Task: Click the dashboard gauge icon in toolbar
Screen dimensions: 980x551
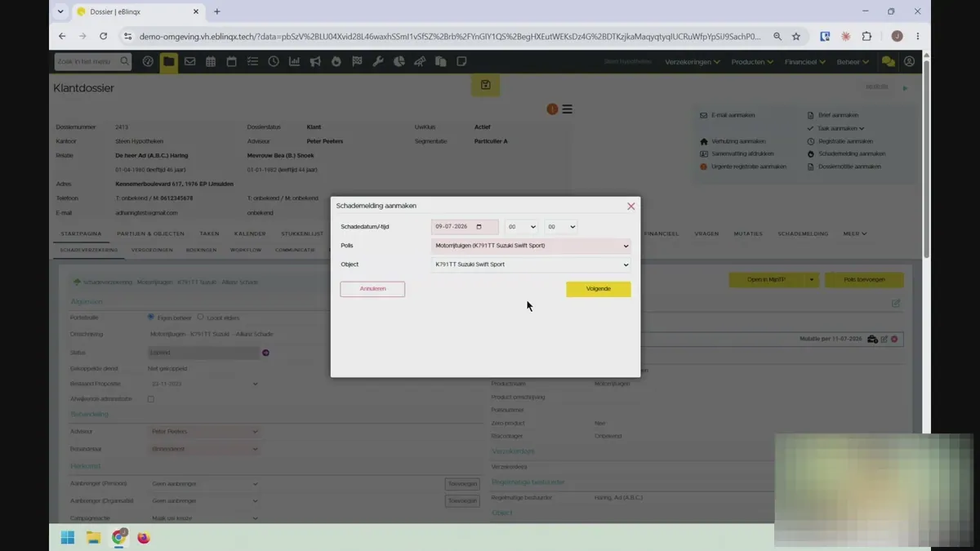Action: coord(148,61)
